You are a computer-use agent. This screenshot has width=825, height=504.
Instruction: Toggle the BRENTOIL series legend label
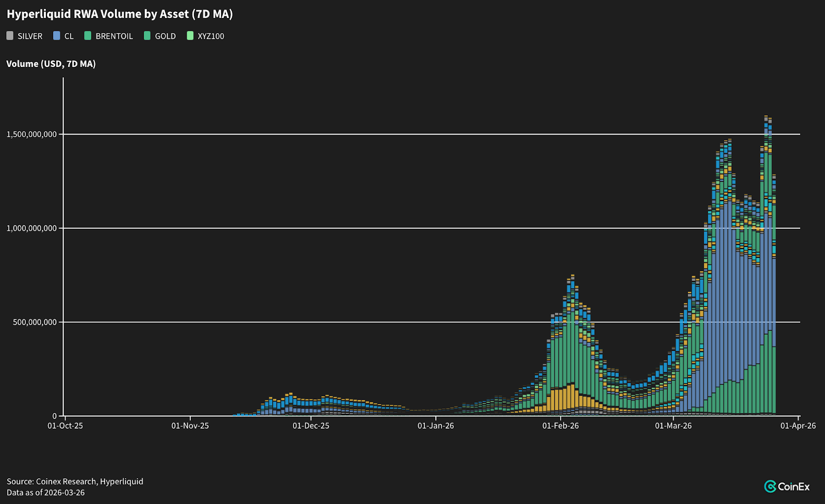tap(114, 36)
